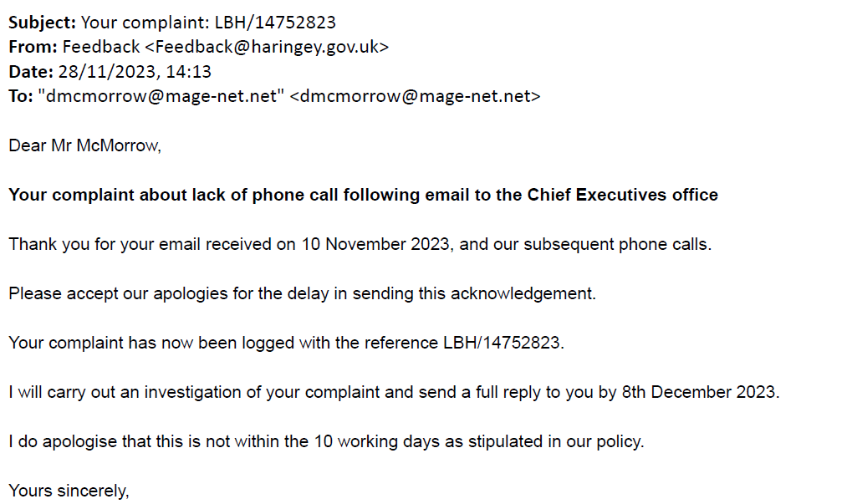
Task: Click the To label
Action: click(21, 96)
